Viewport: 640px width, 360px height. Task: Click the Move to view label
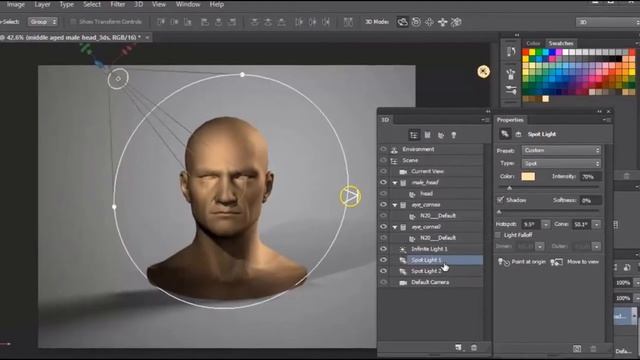tap(583, 262)
